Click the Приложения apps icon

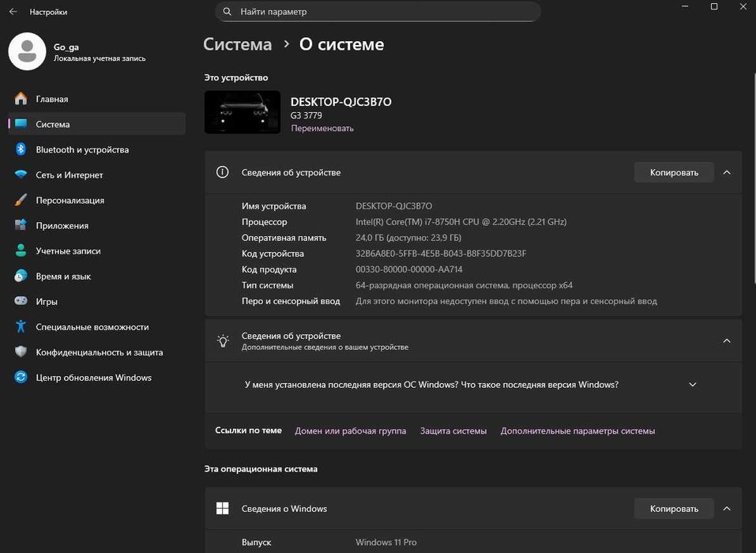(21, 224)
